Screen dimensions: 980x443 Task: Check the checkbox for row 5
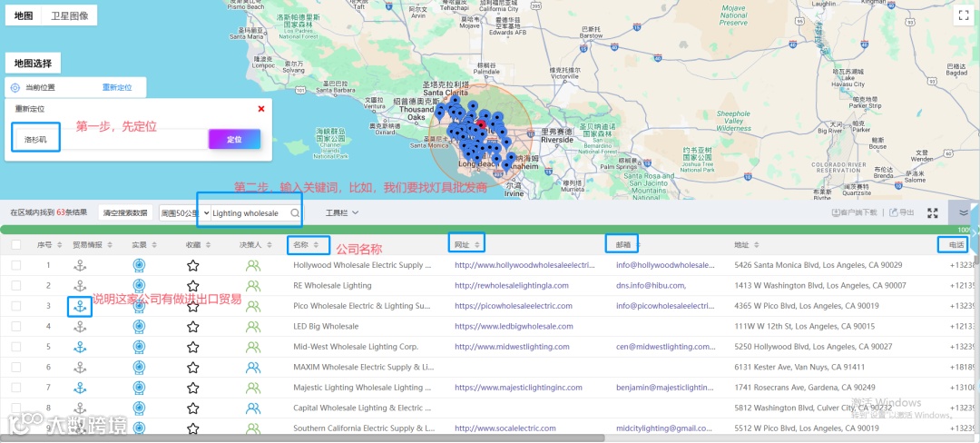[x=16, y=347]
